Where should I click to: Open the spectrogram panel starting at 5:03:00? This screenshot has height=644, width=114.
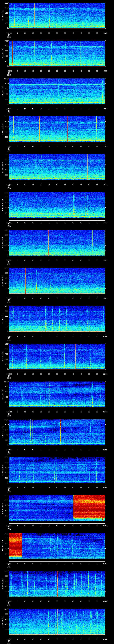point(57,91)
